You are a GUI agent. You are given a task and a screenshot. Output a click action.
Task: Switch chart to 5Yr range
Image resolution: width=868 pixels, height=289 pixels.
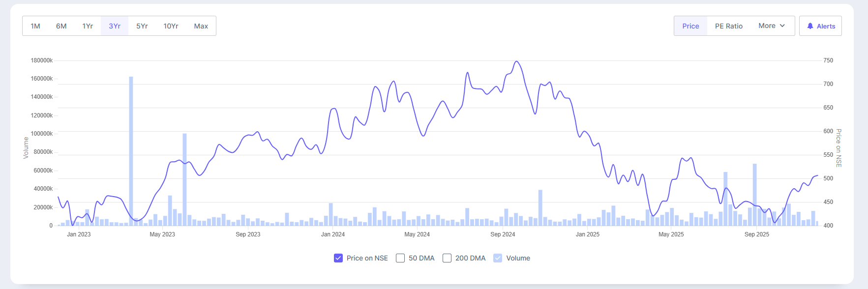[142, 26]
